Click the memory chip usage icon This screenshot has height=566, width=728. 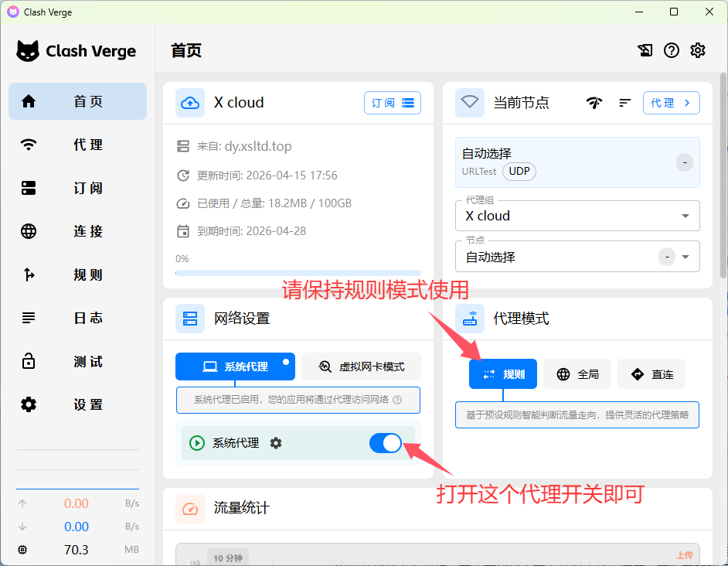click(x=22, y=550)
